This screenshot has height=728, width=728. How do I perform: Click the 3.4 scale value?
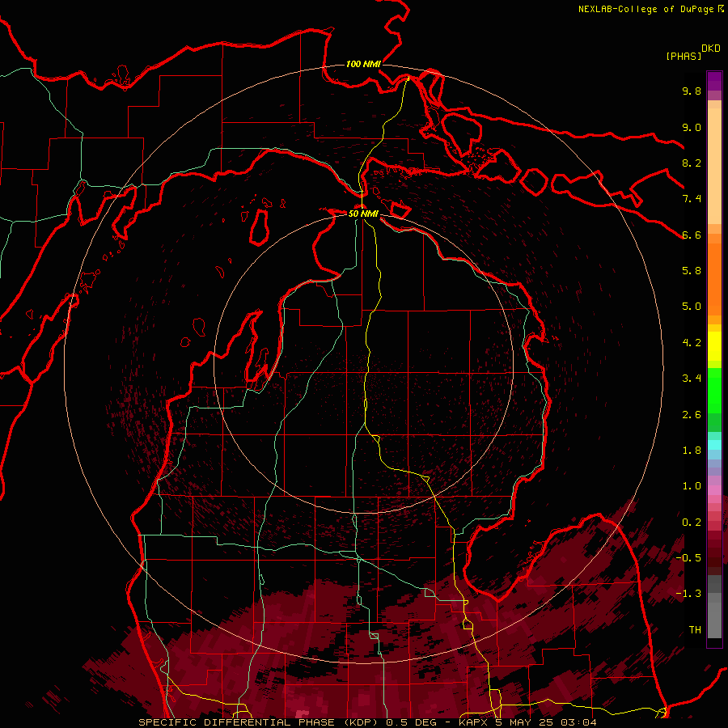pos(692,379)
